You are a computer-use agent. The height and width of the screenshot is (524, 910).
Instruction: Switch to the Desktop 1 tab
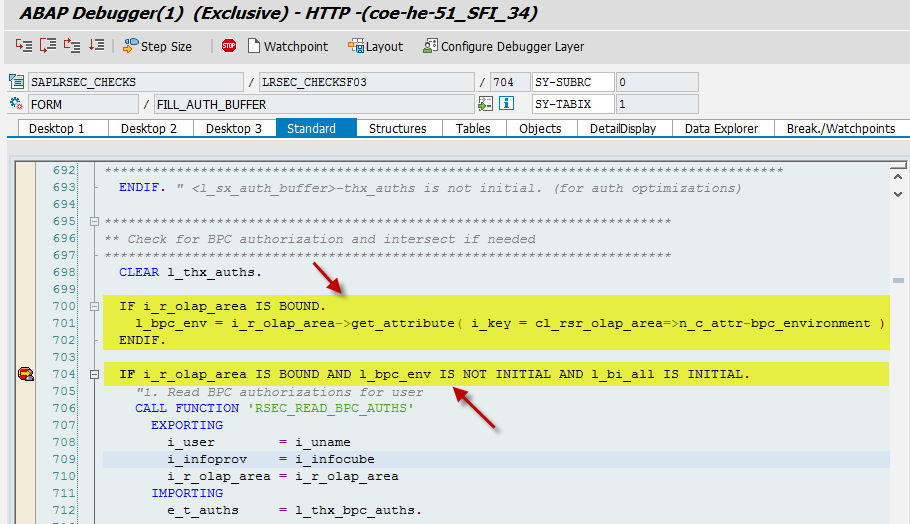[63, 128]
